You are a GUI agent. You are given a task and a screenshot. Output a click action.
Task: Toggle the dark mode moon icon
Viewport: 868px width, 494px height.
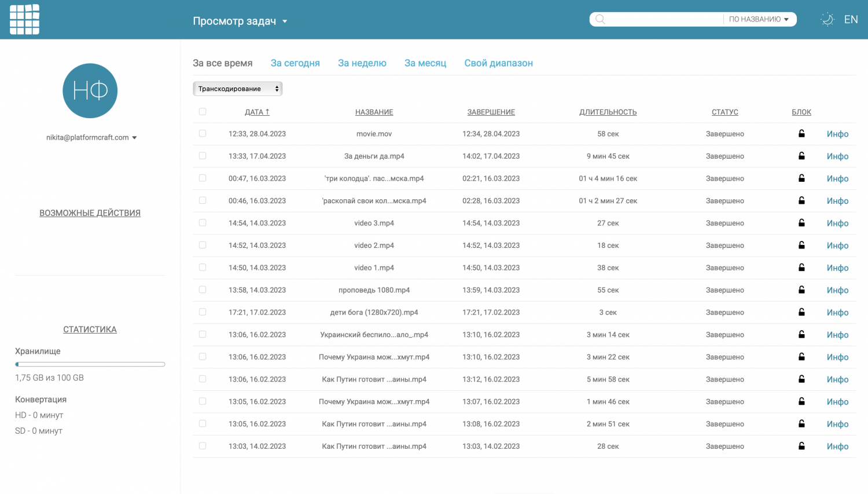pyautogui.click(x=827, y=20)
